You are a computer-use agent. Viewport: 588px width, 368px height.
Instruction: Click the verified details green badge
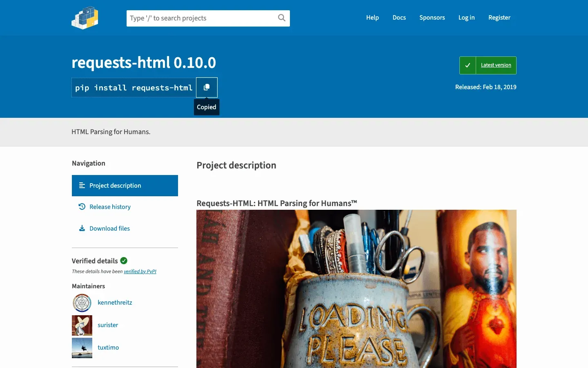pos(124,260)
